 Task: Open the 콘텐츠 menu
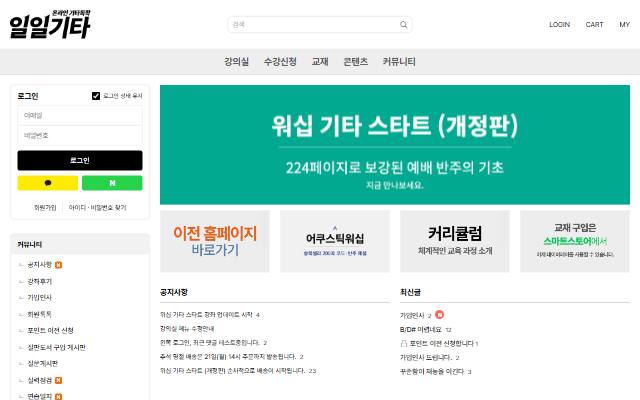pos(356,62)
